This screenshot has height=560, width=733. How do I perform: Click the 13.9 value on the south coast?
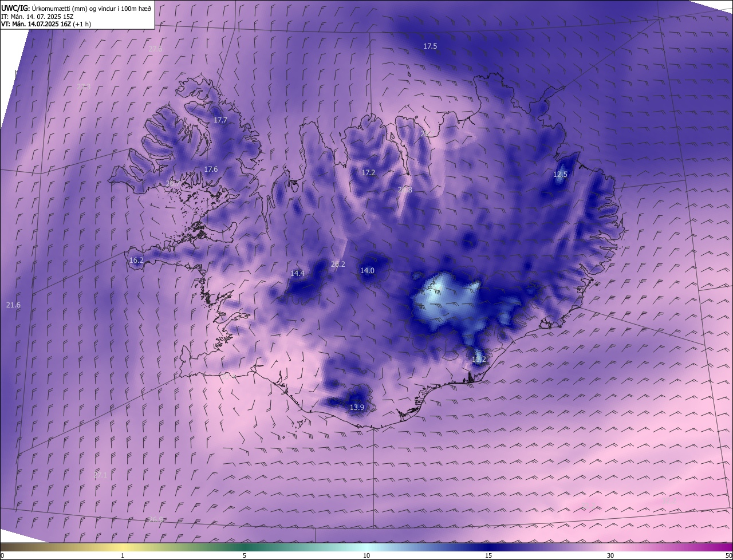tap(357, 407)
